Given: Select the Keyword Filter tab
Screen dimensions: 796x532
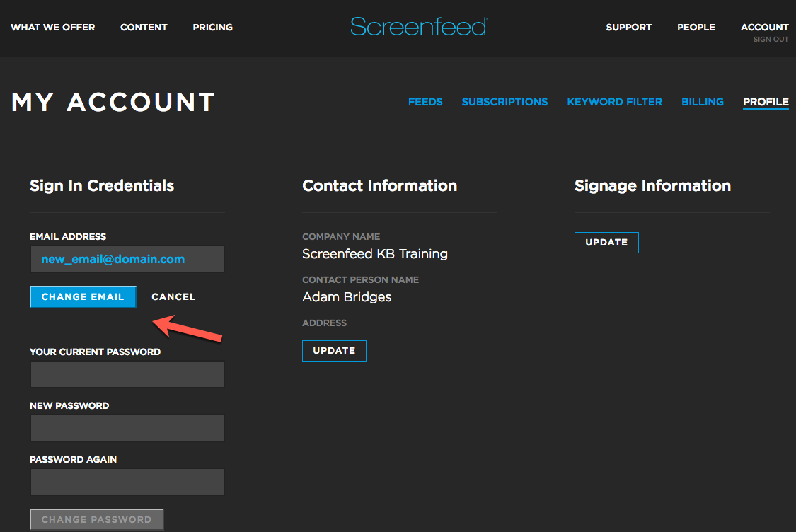Looking at the screenshot, I should pos(614,102).
